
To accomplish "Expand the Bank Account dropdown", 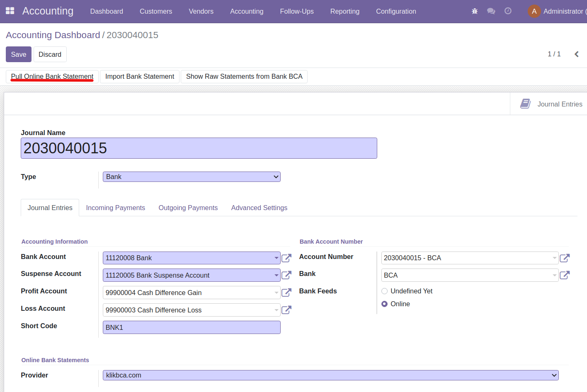I will (277, 258).
